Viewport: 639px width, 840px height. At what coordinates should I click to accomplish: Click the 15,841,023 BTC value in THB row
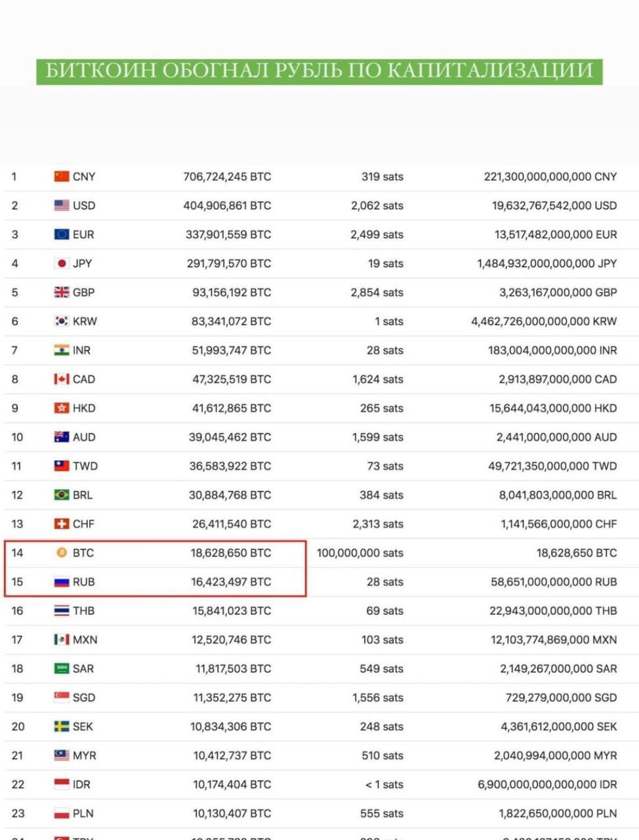(232, 610)
